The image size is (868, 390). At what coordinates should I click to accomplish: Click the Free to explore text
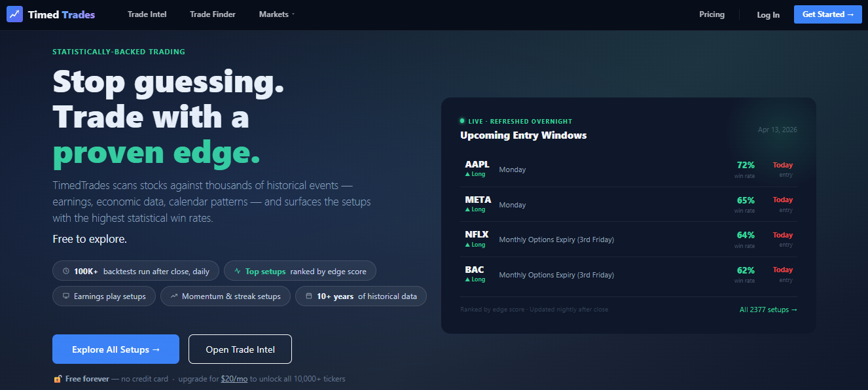[90, 239]
